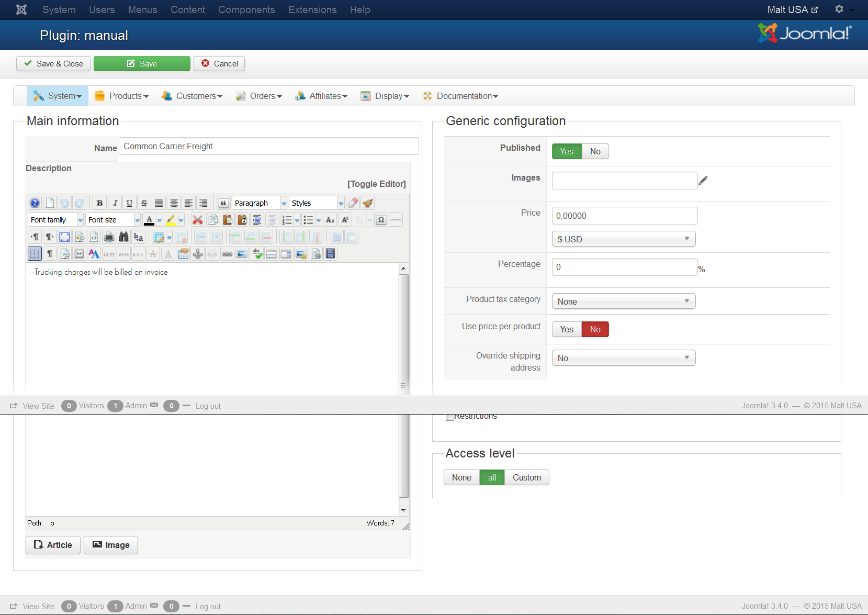Center-align the description text
868x615 pixels.
point(174,203)
